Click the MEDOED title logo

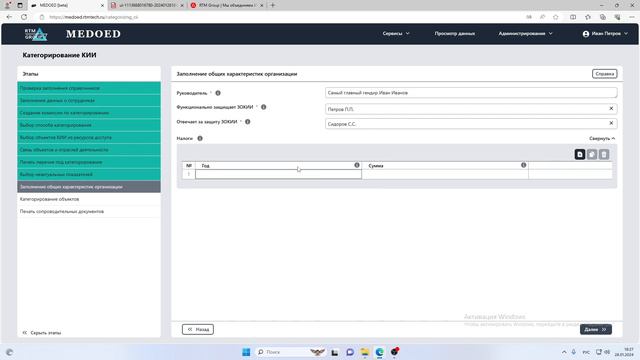[93, 34]
